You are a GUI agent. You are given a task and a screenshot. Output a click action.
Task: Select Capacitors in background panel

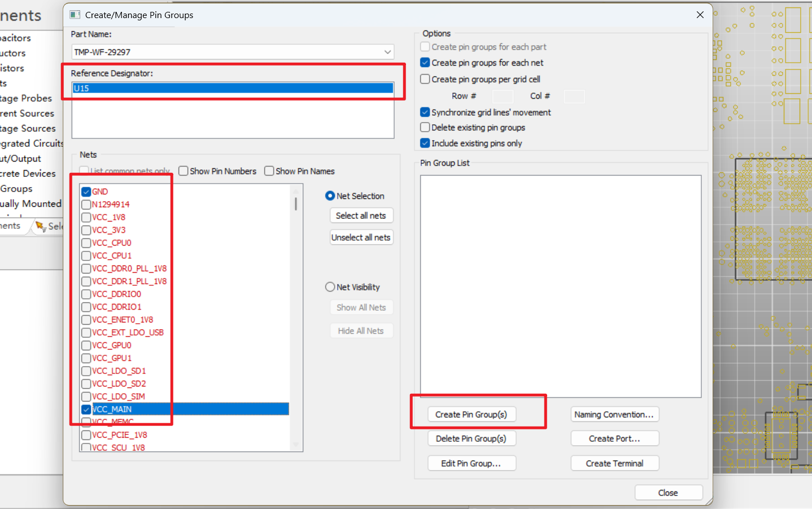pos(15,38)
